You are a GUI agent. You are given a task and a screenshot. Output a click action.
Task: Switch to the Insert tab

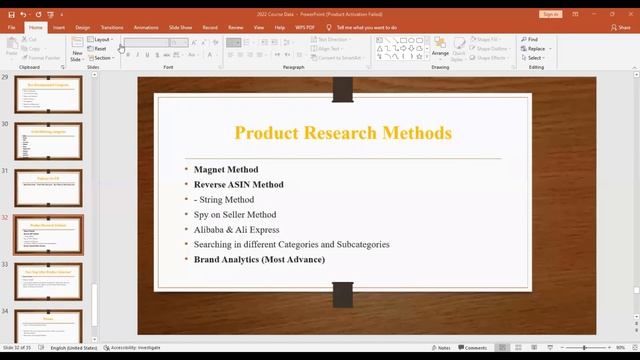tap(59, 27)
